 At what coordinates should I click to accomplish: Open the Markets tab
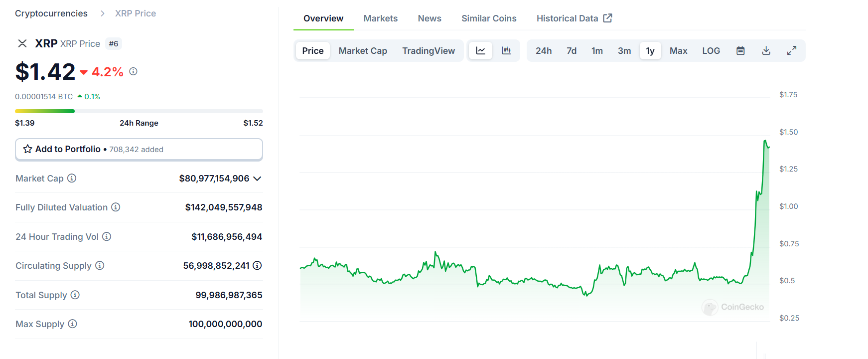click(381, 18)
